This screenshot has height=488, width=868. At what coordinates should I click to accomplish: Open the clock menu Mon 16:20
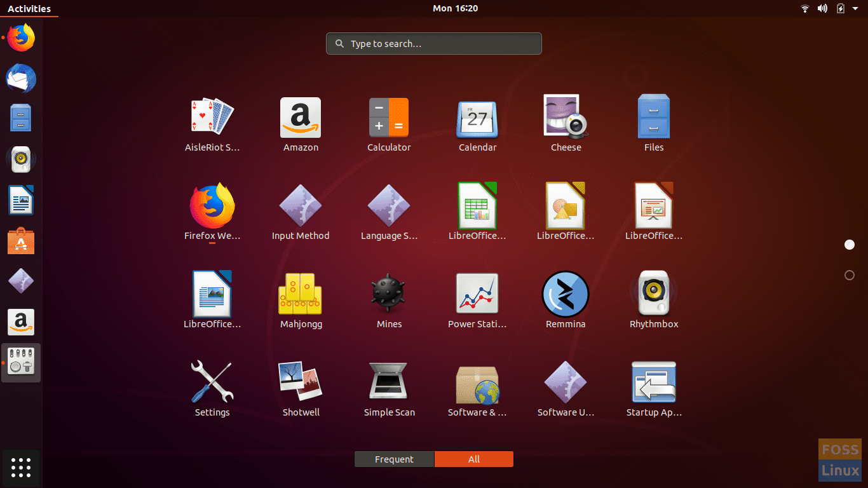pos(455,8)
